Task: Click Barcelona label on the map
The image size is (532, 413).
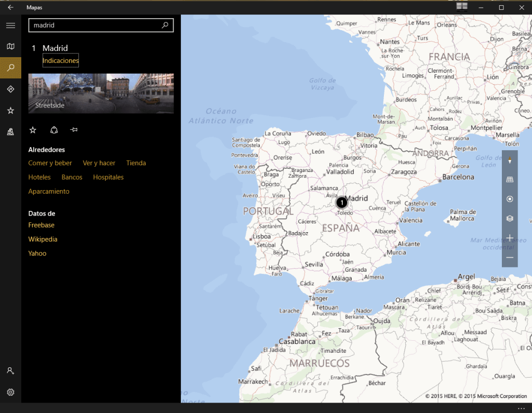Action: (x=458, y=177)
